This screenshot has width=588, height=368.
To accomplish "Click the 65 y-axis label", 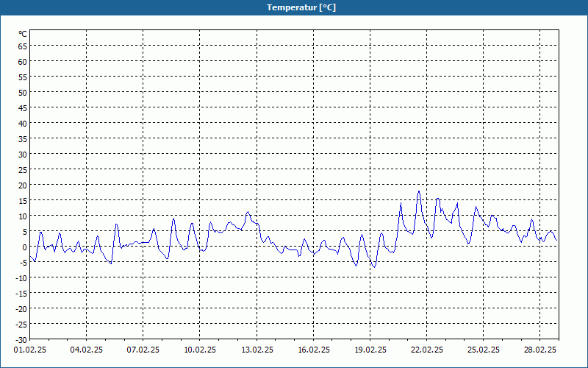I will coord(23,46).
